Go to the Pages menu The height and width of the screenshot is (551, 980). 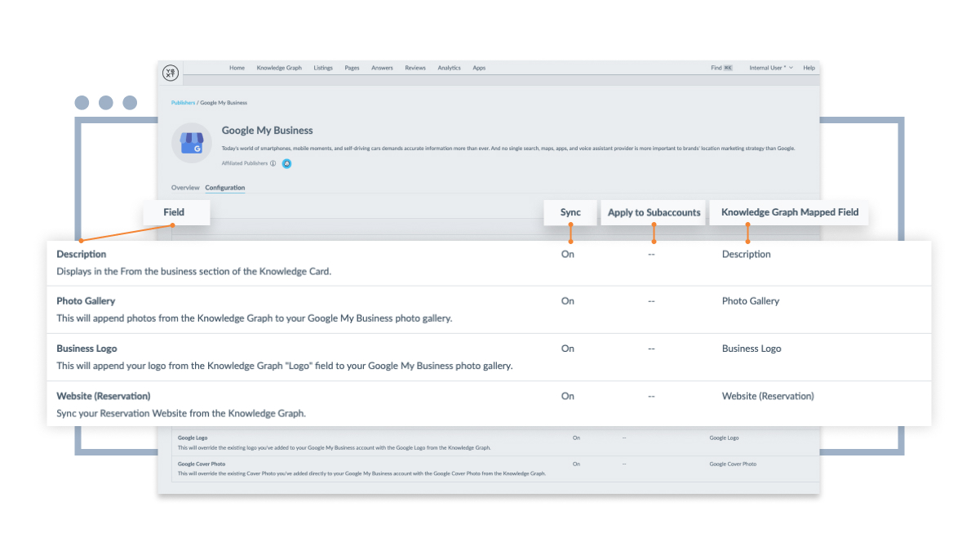tap(352, 68)
